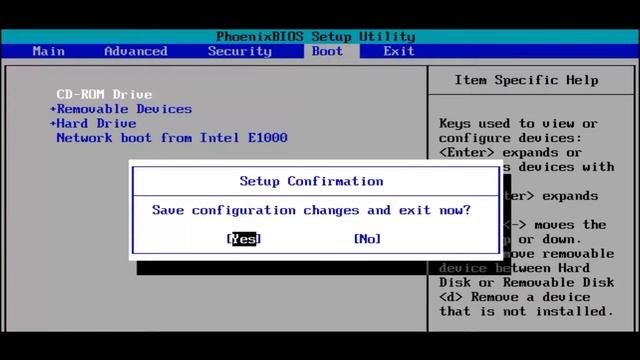Confirm with the Yes button

244,239
